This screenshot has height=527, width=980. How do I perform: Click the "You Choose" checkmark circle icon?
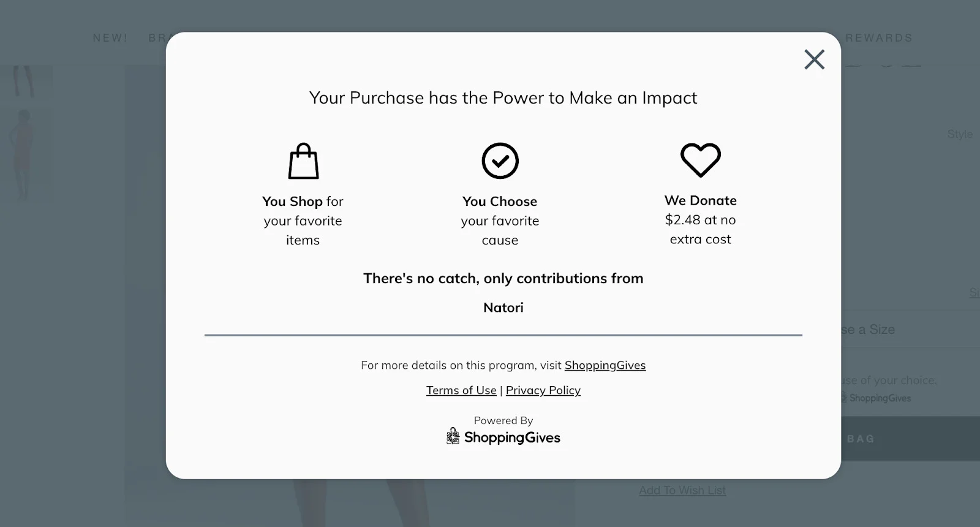point(500,160)
